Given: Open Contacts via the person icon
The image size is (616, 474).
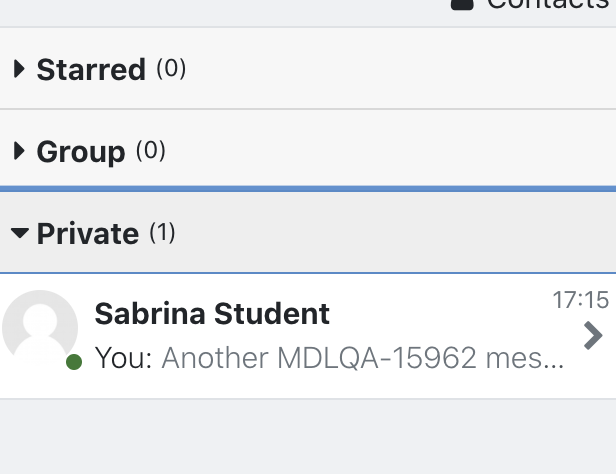Looking at the screenshot, I should [462, 4].
